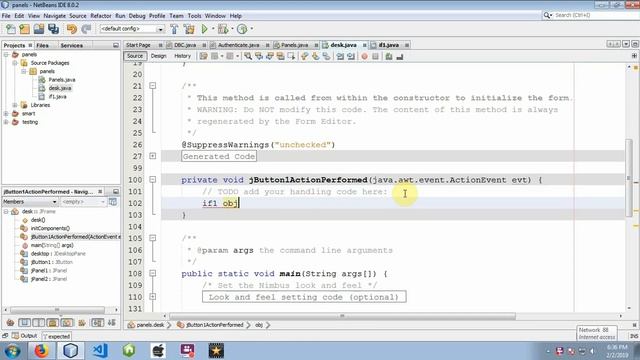The width and height of the screenshot is (640, 360).
Task: Switch to the Services tab
Action: point(72,45)
